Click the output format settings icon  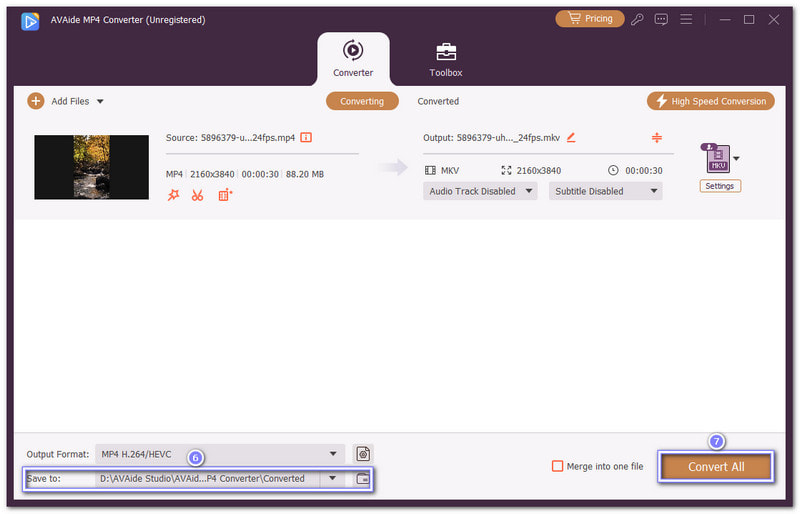tap(362, 454)
